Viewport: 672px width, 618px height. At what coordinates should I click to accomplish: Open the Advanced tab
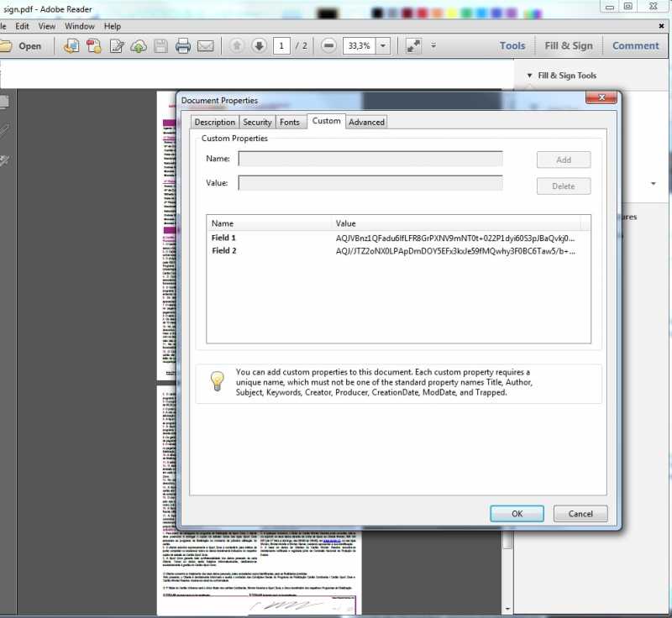point(366,122)
